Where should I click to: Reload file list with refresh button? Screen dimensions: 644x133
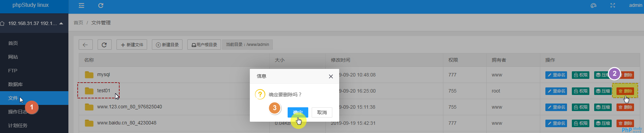(104, 45)
